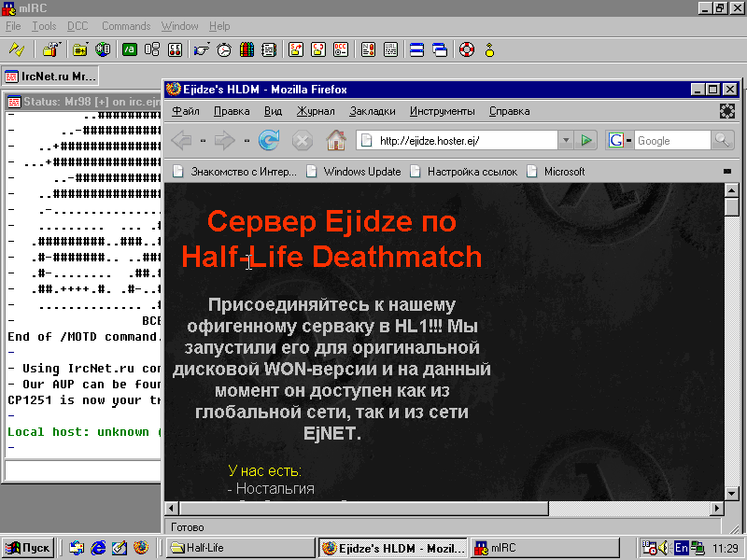Open the mIRC Popups editor icon
Screen dimensions: 747x560
pyautogui.click(x=152, y=49)
